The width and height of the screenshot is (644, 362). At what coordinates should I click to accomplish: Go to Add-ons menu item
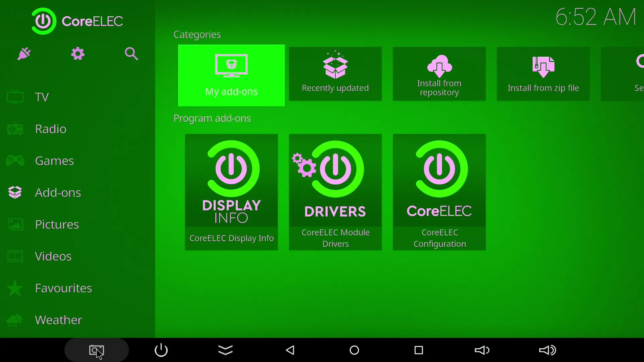pyautogui.click(x=58, y=193)
